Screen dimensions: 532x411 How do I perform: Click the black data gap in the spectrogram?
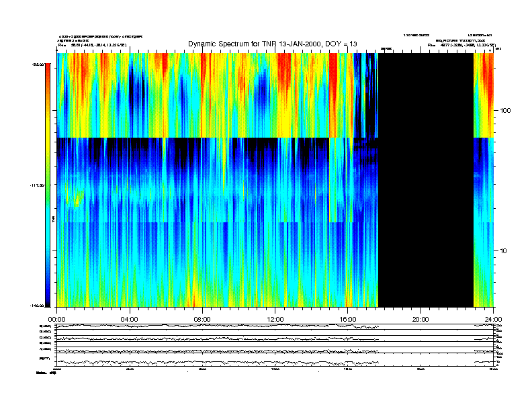point(426,180)
